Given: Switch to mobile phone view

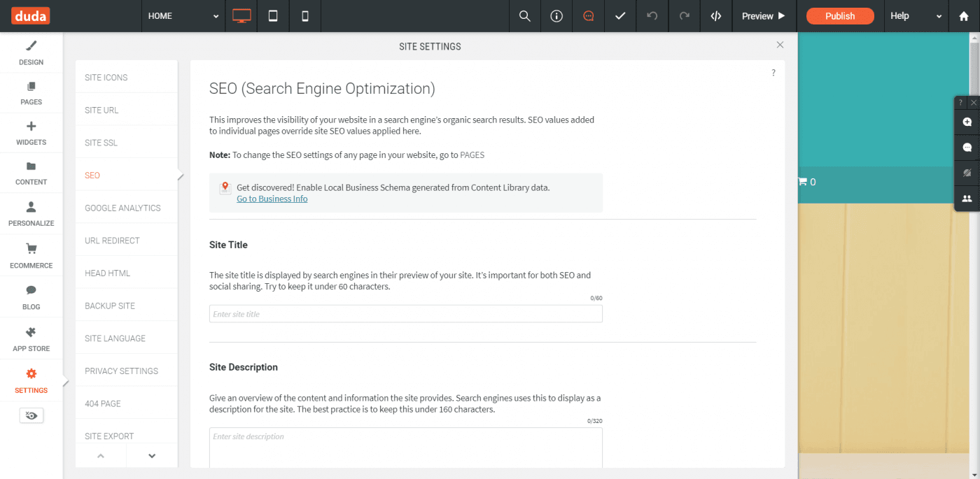Looking at the screenshot, I should 305,16.
